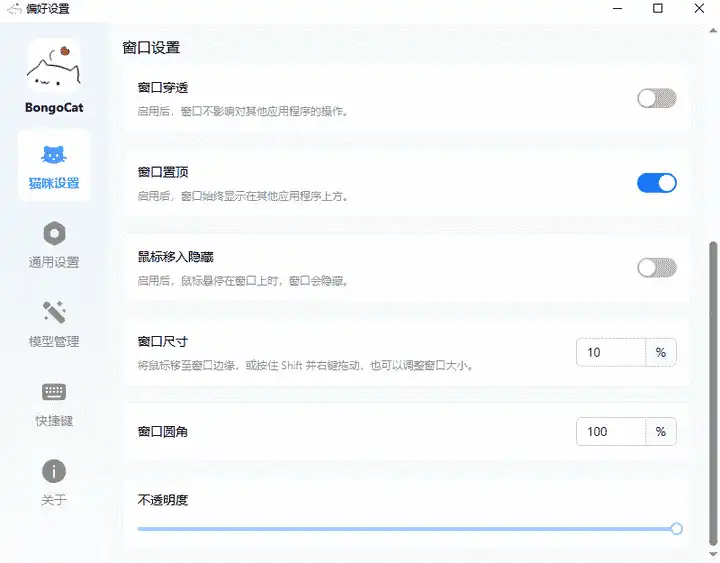This screenshot has width=720, height=563.
Task: Click the BongoCat name text
Action: click(54, 108)
